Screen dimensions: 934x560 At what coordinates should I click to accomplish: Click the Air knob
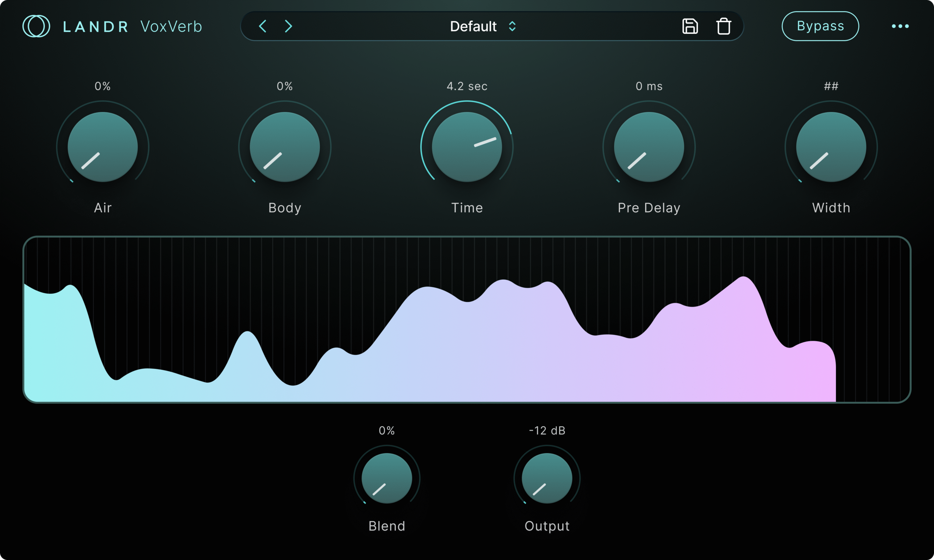(x=102, y=147)
